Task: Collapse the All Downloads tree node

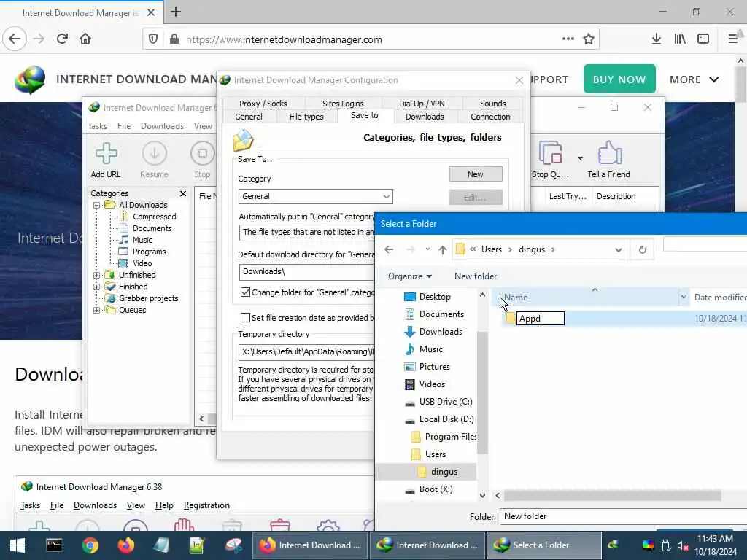Action: pyautogui.click(x=97, y=205)
